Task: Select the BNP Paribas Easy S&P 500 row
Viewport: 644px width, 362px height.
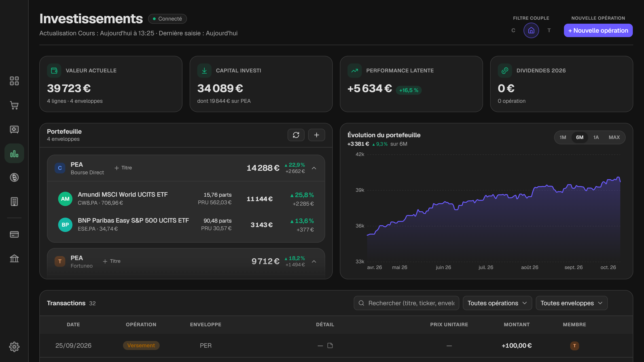Action: (x=186, y=225)
